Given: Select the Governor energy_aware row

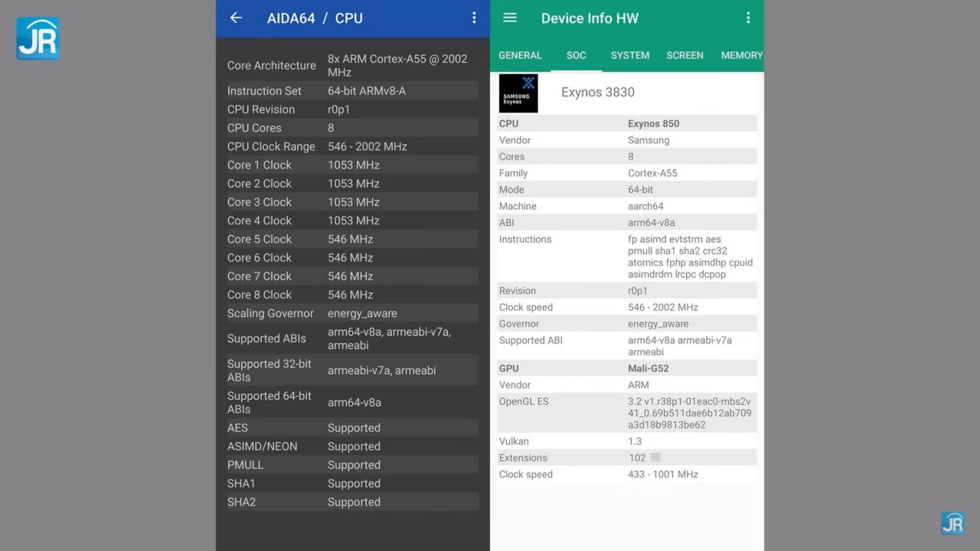Looking at the screenshot, I should coord(627,324).
